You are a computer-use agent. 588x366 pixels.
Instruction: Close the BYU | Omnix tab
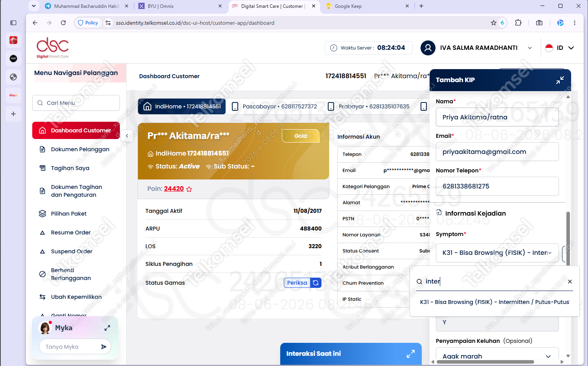(x=220, y=6)
